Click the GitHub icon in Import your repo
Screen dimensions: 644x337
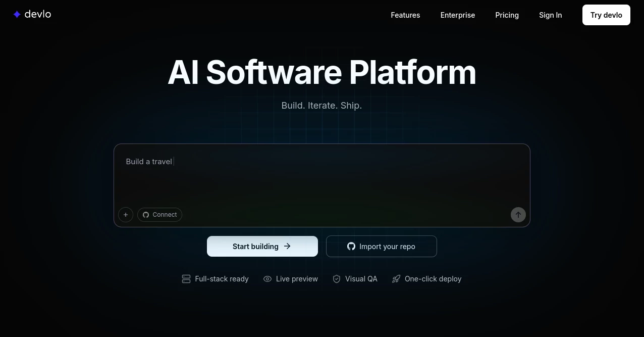(351, 246)
